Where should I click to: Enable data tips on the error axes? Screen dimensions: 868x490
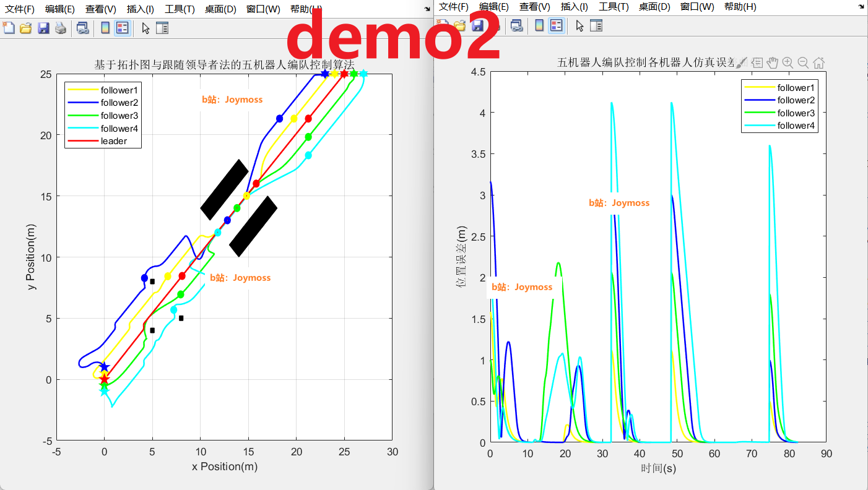[x=757, y=62]
